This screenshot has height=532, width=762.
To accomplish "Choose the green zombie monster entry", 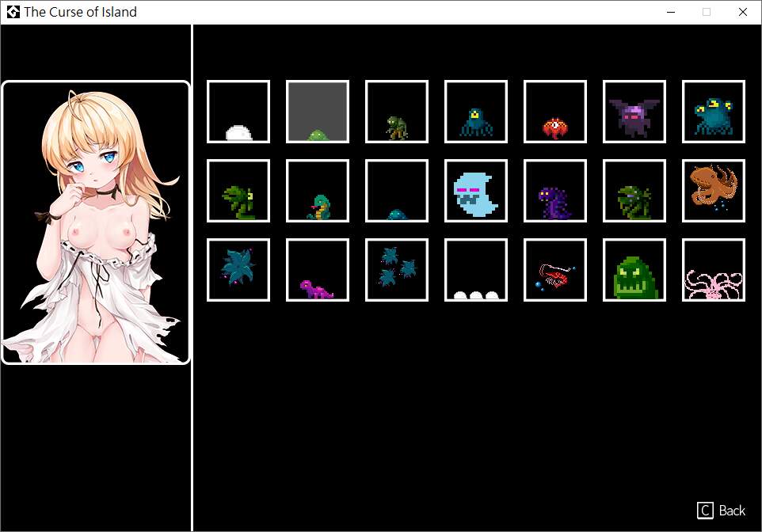I will (x=397, y=112).
